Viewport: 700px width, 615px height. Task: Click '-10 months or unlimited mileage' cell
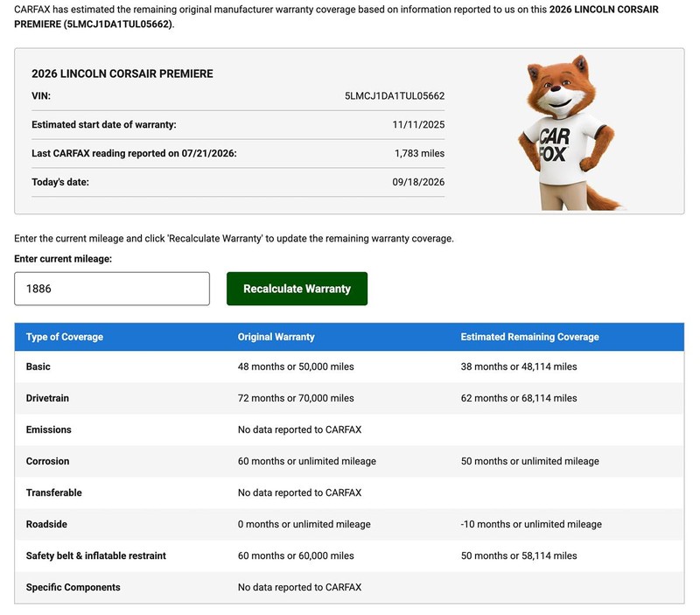(531, 524)
